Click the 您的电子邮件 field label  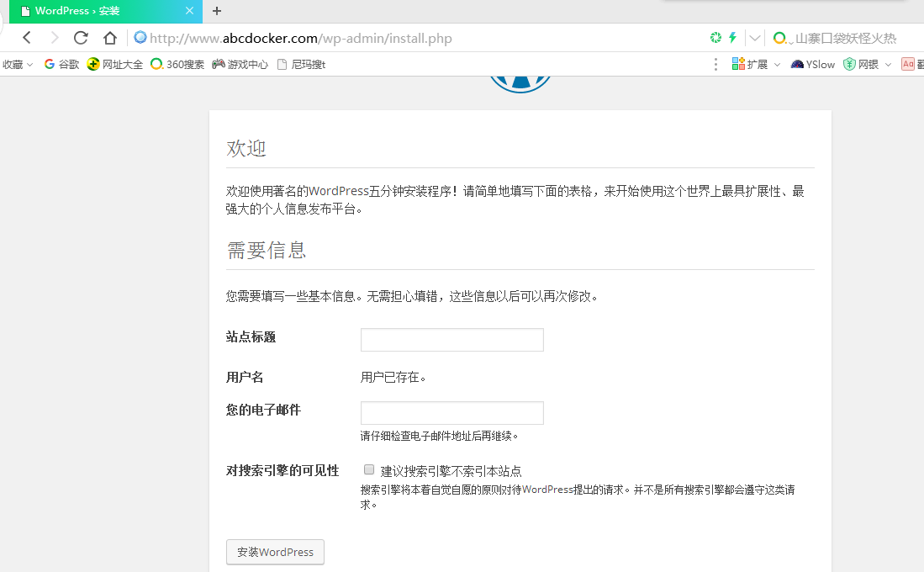[x=263, y=410]
